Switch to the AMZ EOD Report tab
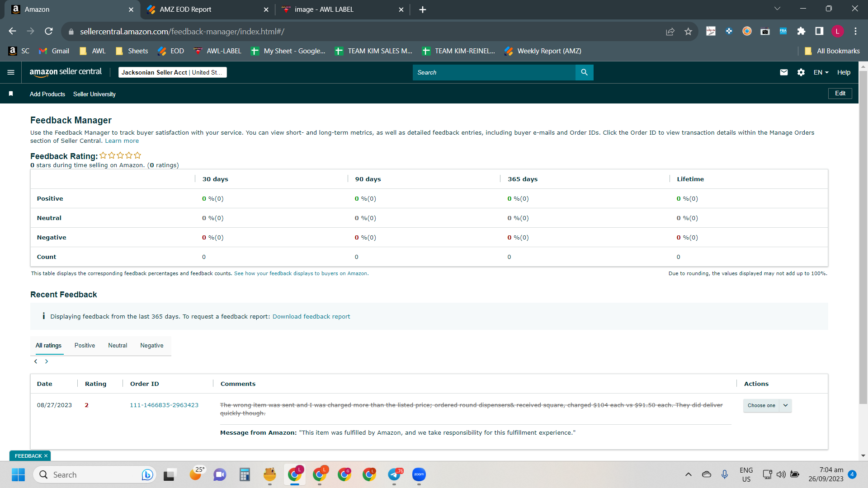The image size is (868, 488). tap(208, 9)
